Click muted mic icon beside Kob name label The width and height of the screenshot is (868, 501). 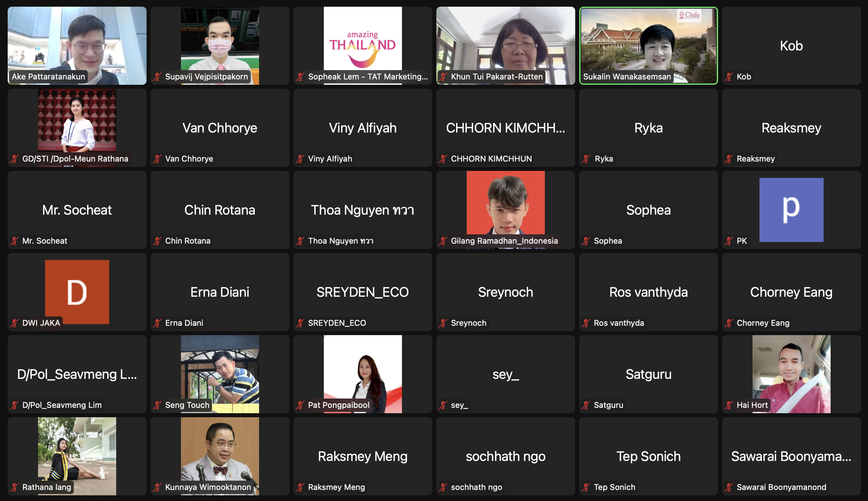tap(728, 77)
